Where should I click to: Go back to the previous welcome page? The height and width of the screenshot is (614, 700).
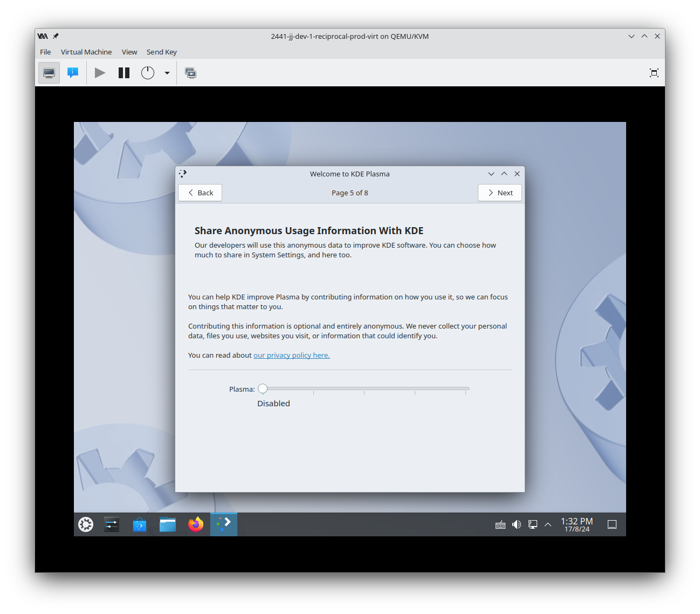click(x=200, y=193)
